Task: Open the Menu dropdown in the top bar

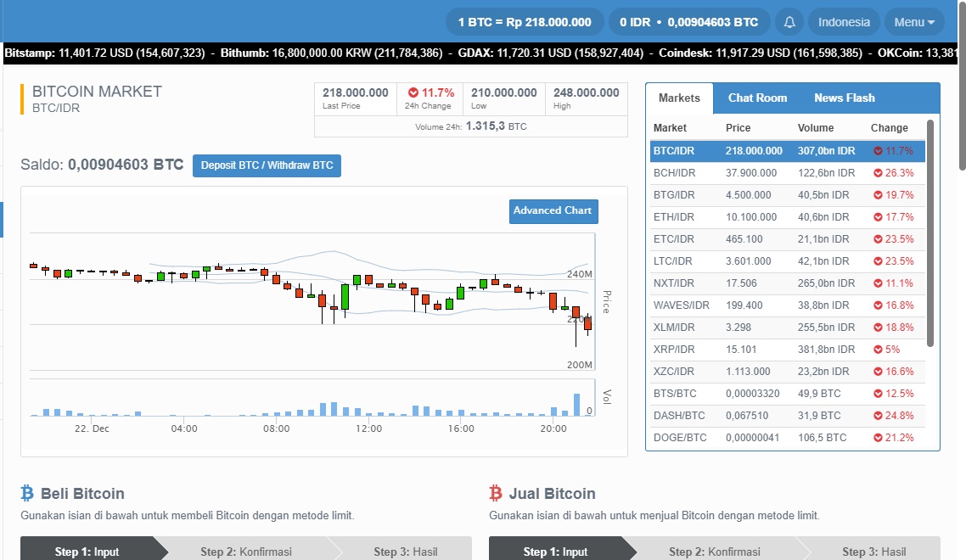Action: click(x=914, y=21)
